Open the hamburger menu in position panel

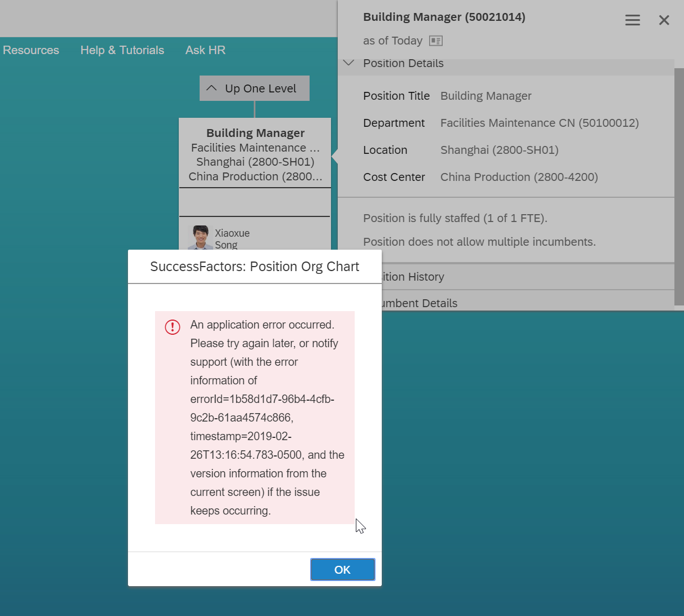point(633,20)
